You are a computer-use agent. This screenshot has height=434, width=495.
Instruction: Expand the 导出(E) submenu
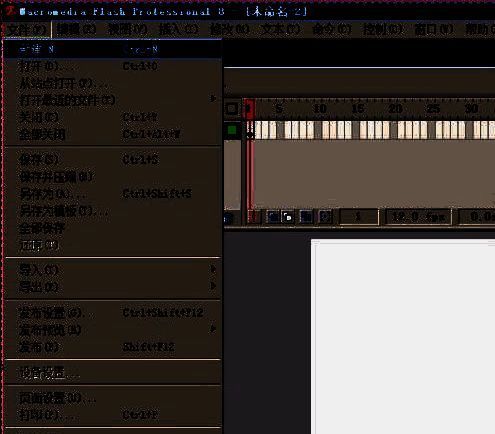113,286
